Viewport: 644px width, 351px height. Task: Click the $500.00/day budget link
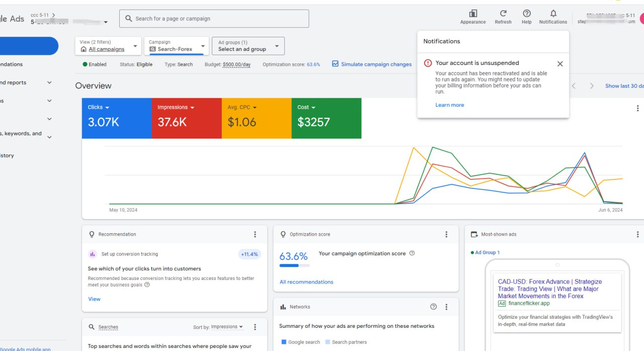[236, 64]
